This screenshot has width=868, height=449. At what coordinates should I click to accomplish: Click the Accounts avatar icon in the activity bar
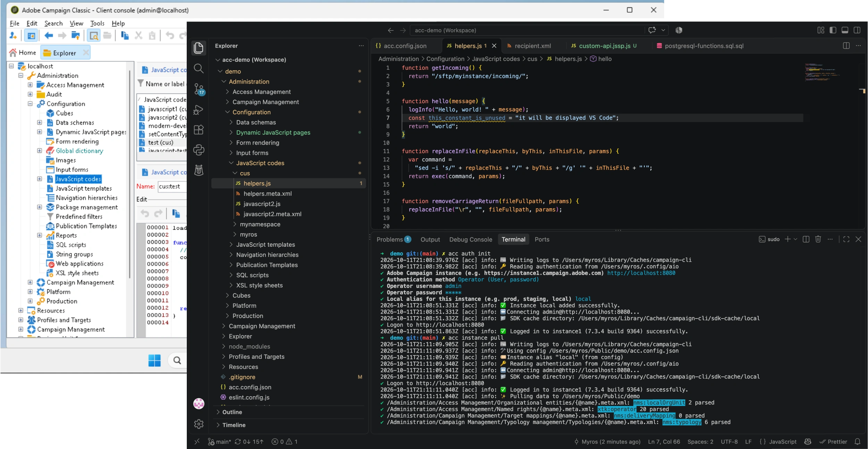[199, 404]
